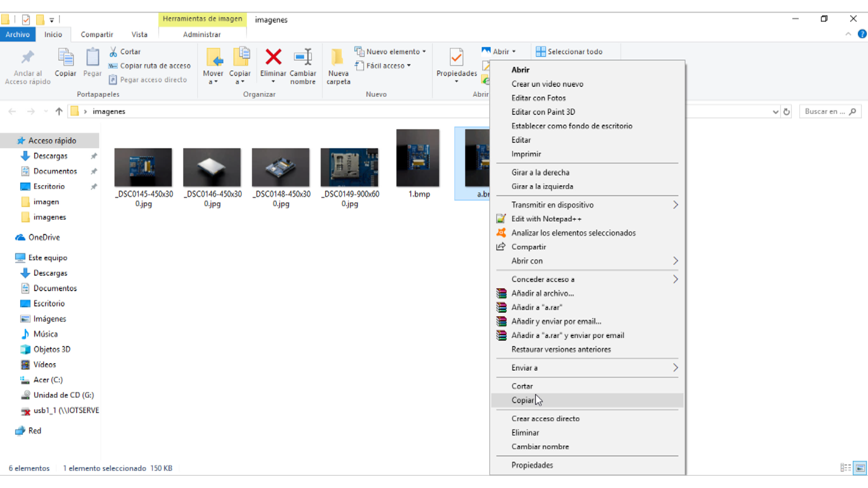This screenshot has width=868, height=488.
Task: Click the Buscar en search field
Action: [x=825, y=112]
